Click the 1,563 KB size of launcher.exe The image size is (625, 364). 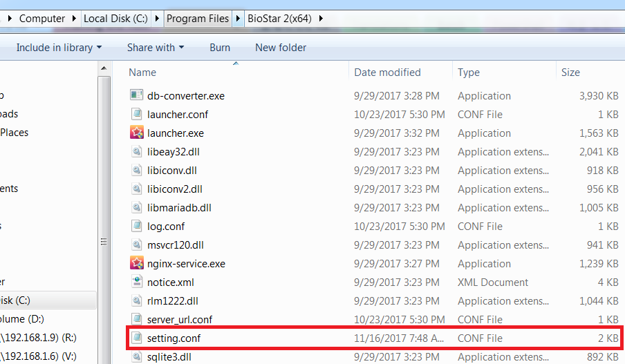[x=599, y=133]
